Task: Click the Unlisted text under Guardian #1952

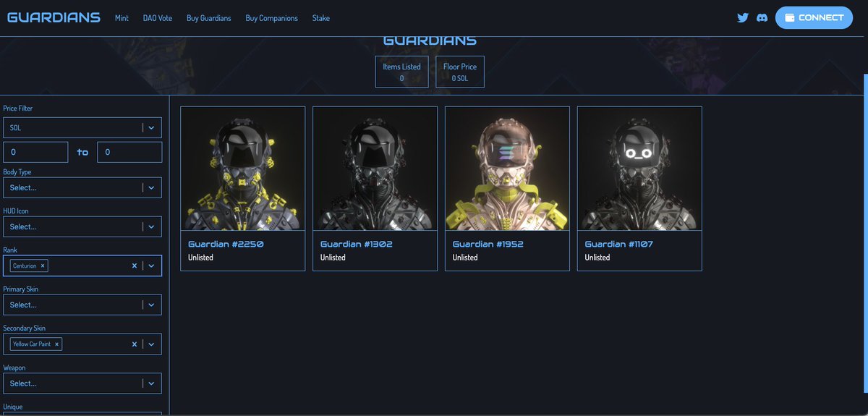Action: [465, 258]
